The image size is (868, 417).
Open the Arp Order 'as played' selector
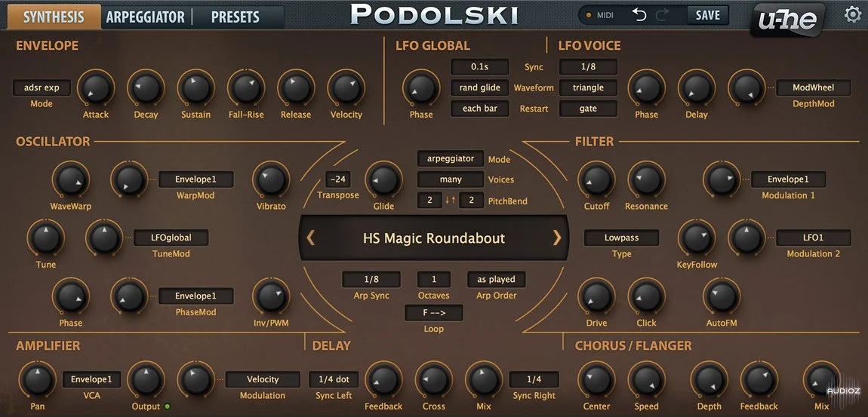tap(496, 279)
